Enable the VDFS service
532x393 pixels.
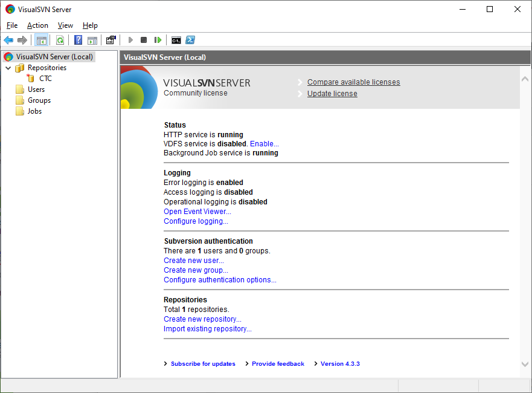tap(264, 144)
